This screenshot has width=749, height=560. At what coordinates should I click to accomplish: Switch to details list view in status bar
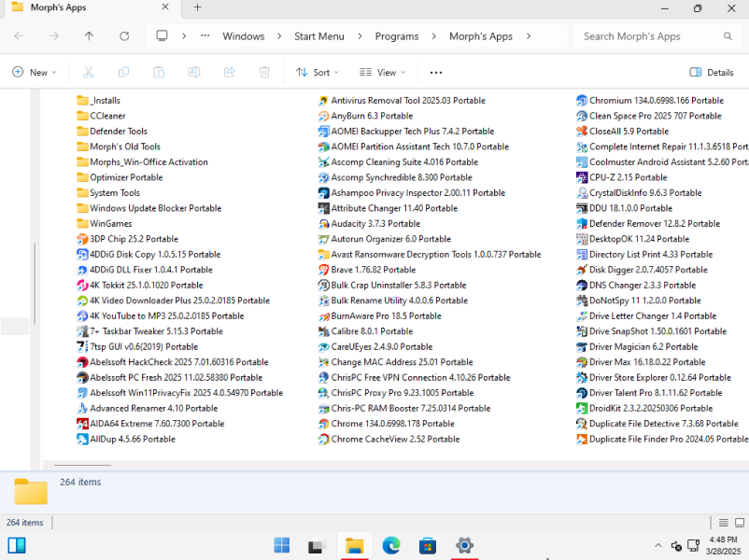tap(723, 523)
